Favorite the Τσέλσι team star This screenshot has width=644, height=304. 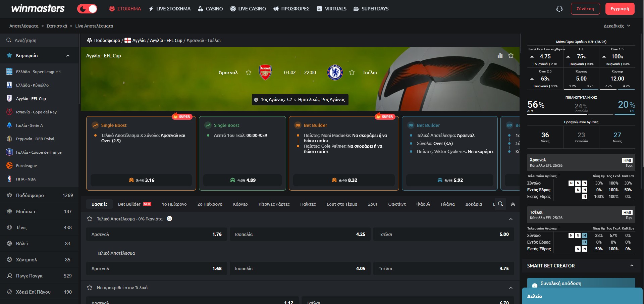352,72
